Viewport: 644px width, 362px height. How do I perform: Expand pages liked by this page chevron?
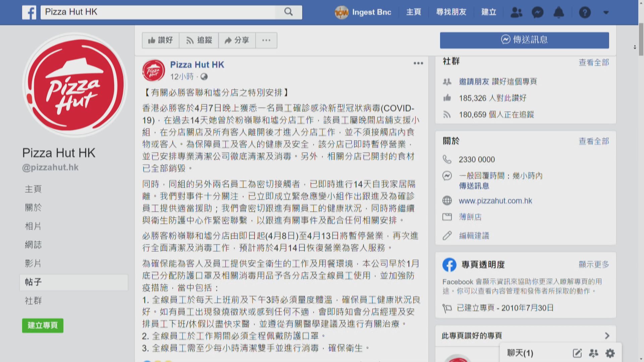coord(607,336)
